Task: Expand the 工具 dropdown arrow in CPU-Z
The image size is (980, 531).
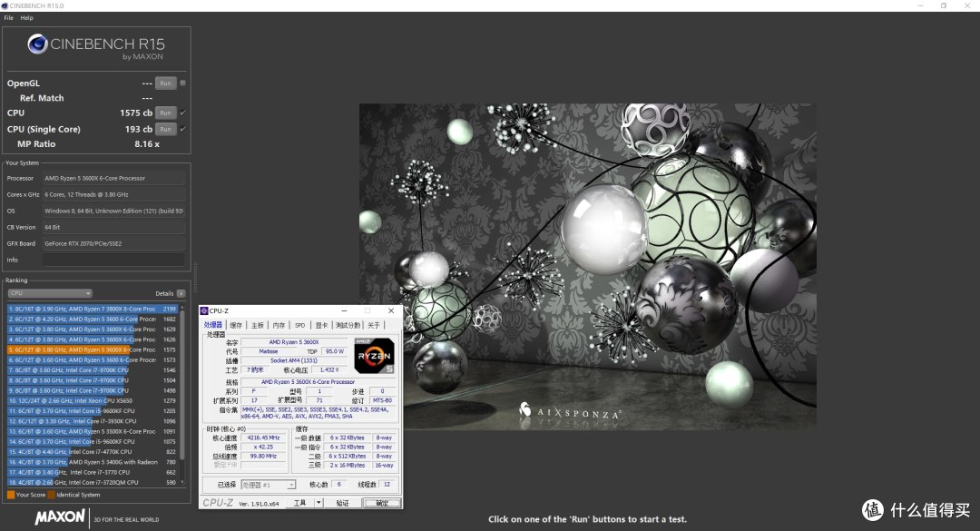Action: (x=318, y=503)
